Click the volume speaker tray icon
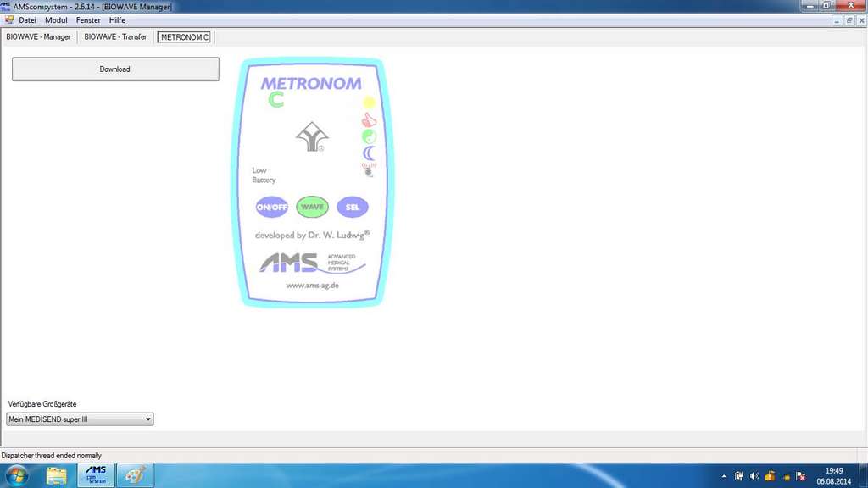The height and width of the screenshot is (488, 868). (754, 476)
